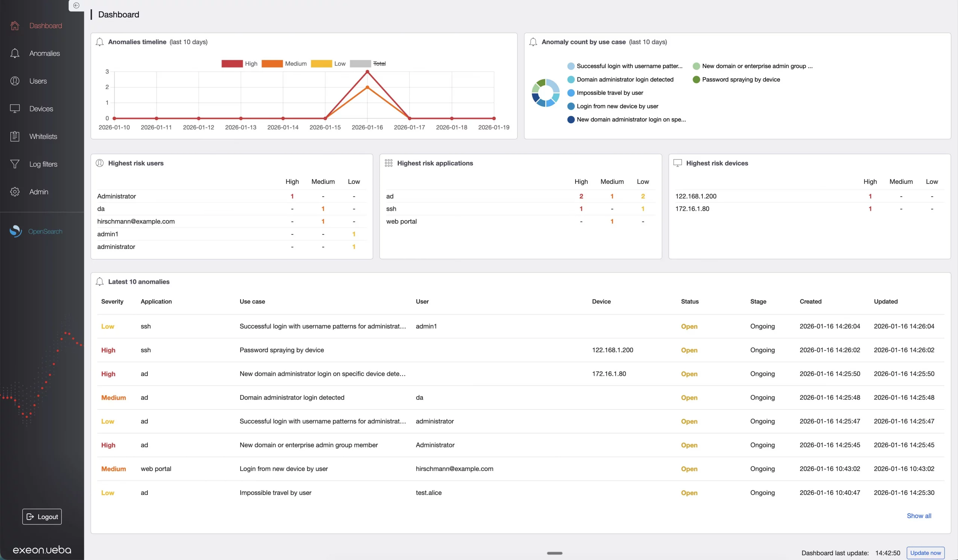Click the Logout button

42,516
